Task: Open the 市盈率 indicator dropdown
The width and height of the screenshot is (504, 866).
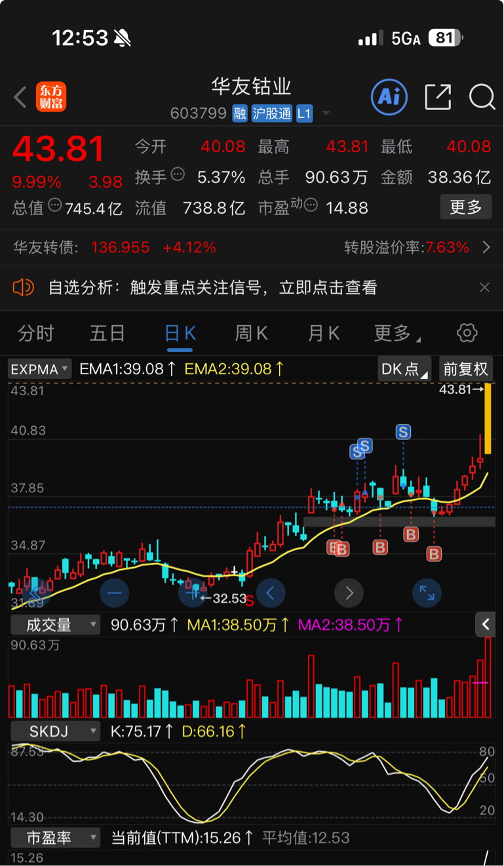Action: 55,838
